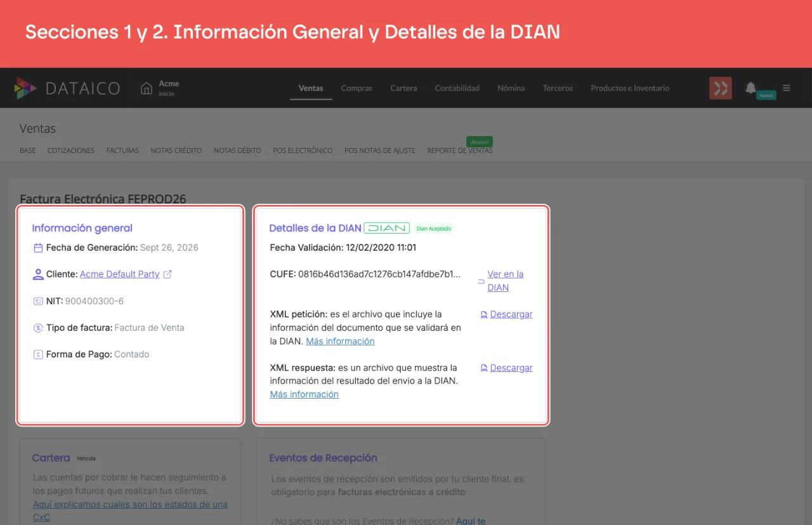The width and height of the screenshot is (812, 525).
Task: Open notifications with the bell icon
Action: click(751, 88)
